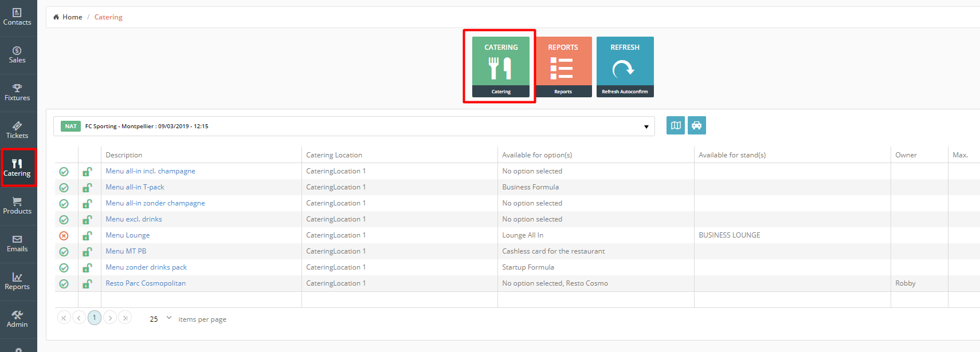Screen dimensions: 980x352
Task: Sort by Available for stand(s) header
Action: [732, 155]
